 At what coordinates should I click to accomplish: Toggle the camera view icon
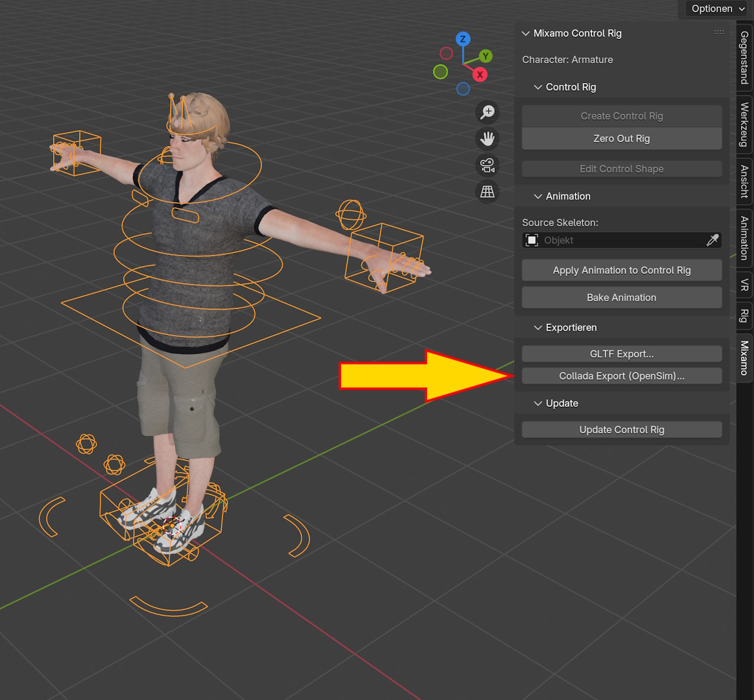pos(487,165)
